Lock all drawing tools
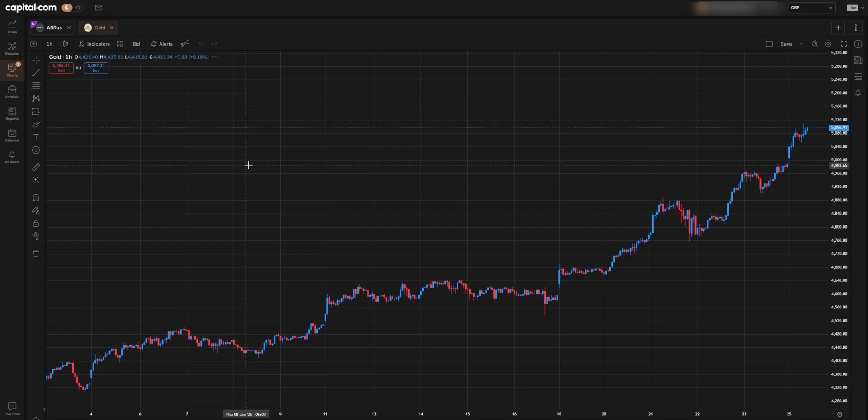Screen dimensions: 868x420 pos(36,223)
